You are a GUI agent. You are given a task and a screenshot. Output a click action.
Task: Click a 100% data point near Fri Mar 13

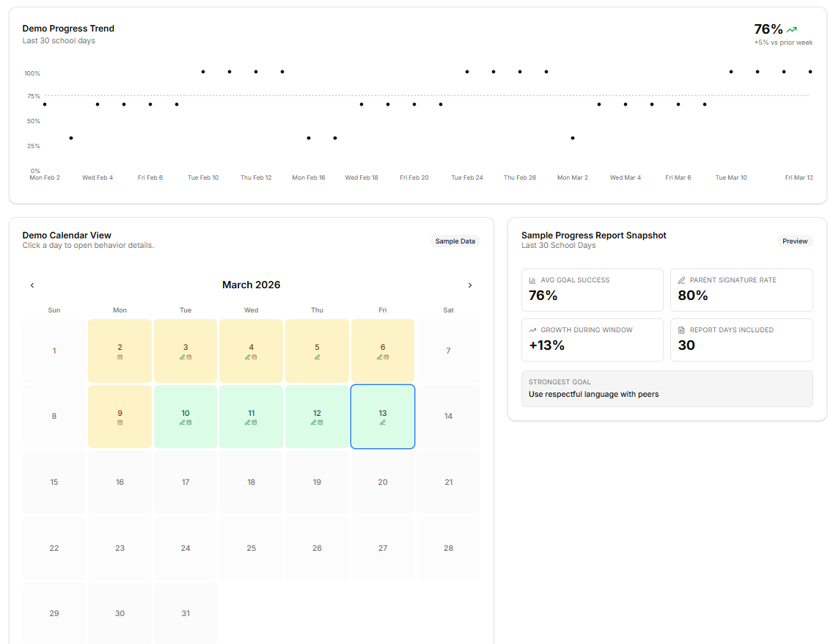click(810, 72)
